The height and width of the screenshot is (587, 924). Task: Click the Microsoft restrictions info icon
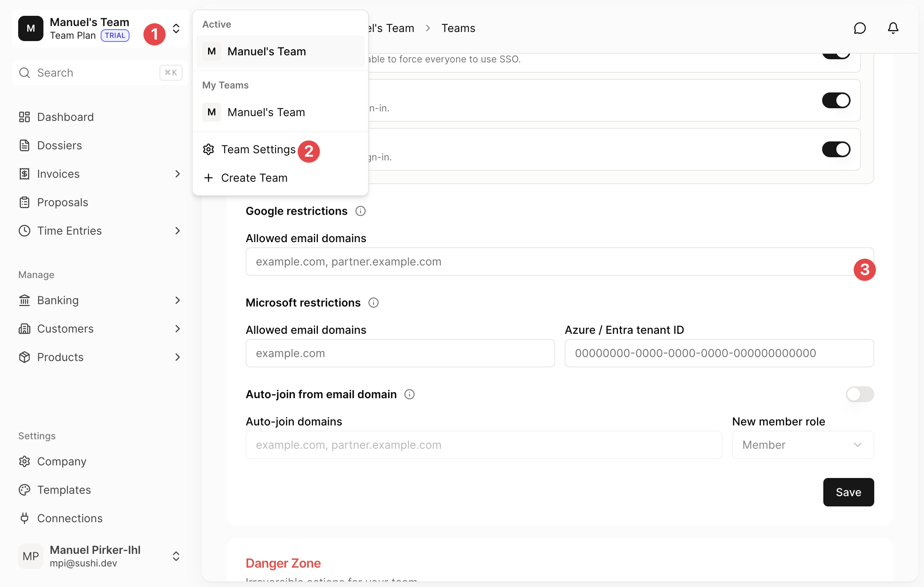coord(374,303)
